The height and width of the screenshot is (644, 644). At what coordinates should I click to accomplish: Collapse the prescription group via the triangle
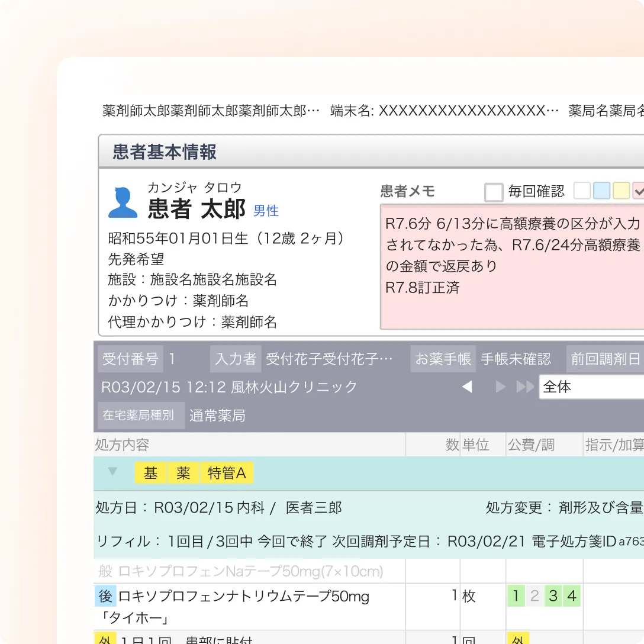pos(113,472)
